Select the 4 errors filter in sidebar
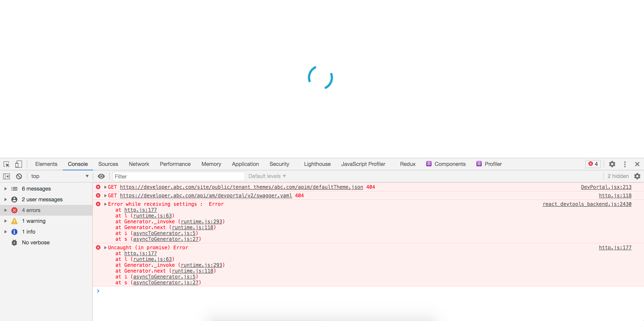Viewport: 644px width, 321px height. [x=31, y=210]
